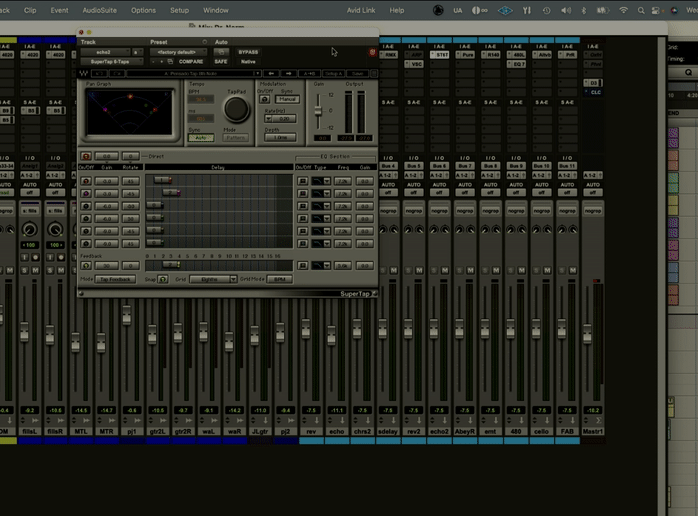Click the next preset right arrow
This screenshot has width=698, height=516.
(x=288, y=73)
